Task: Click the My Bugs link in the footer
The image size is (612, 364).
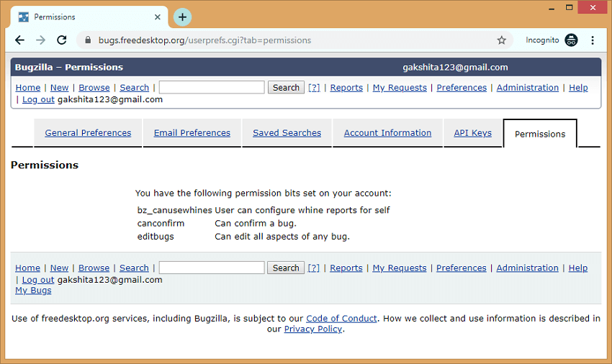Action: pyautogui.click(x=33, y=291)
